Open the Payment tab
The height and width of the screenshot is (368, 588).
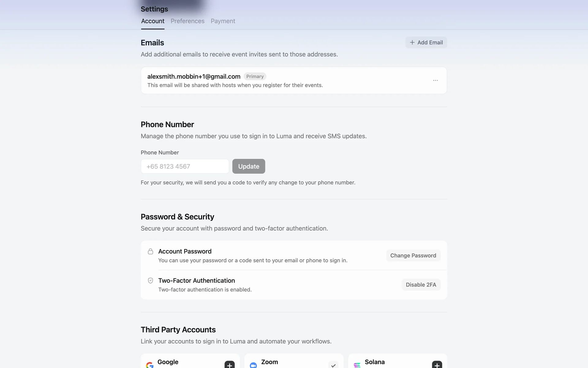[x=223, y=21]
